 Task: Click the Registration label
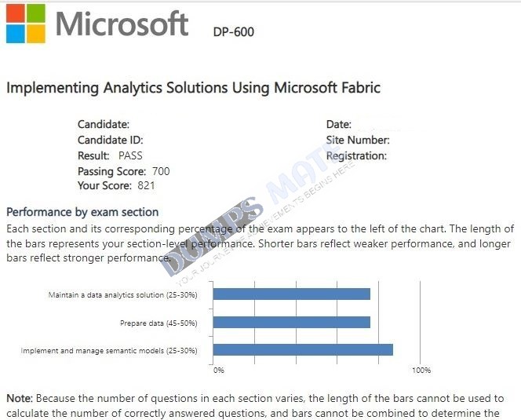pos(356,155)
